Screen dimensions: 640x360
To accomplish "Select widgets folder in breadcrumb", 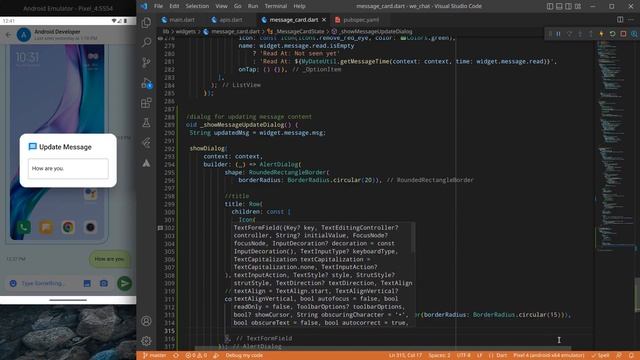I will click(x=186, y=31).
